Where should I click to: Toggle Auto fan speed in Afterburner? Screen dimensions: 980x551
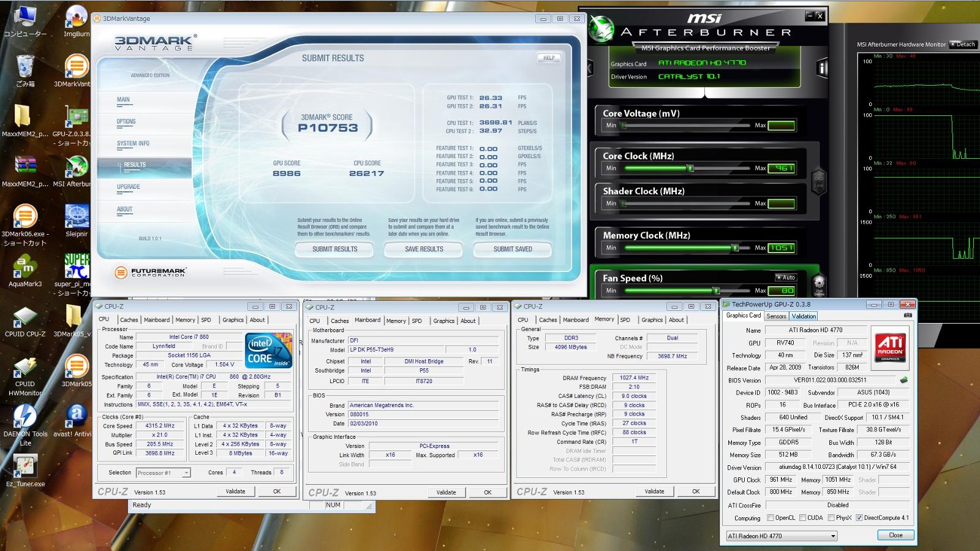click(x=786, y=278)
